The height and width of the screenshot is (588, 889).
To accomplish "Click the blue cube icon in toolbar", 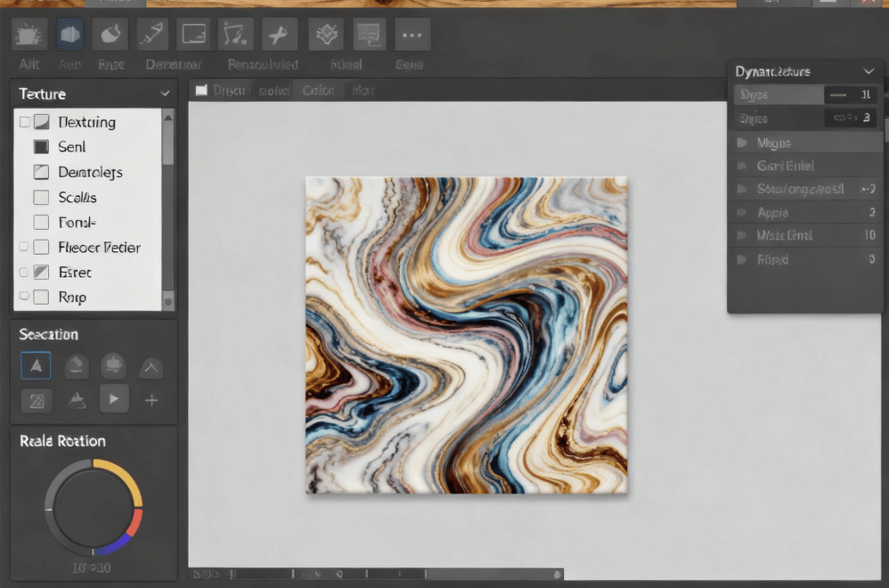I will coord(70,35).
